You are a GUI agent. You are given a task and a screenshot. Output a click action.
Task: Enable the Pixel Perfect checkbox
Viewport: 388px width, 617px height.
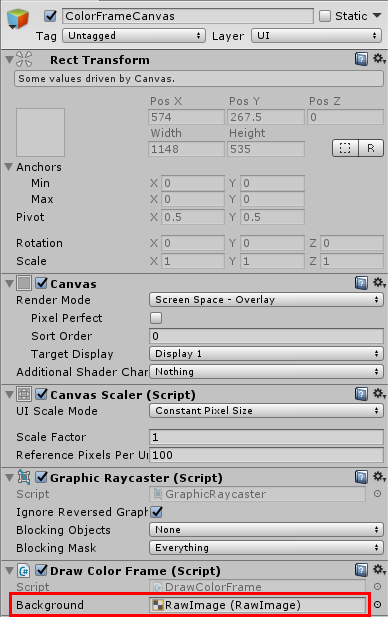coord(156,318)
